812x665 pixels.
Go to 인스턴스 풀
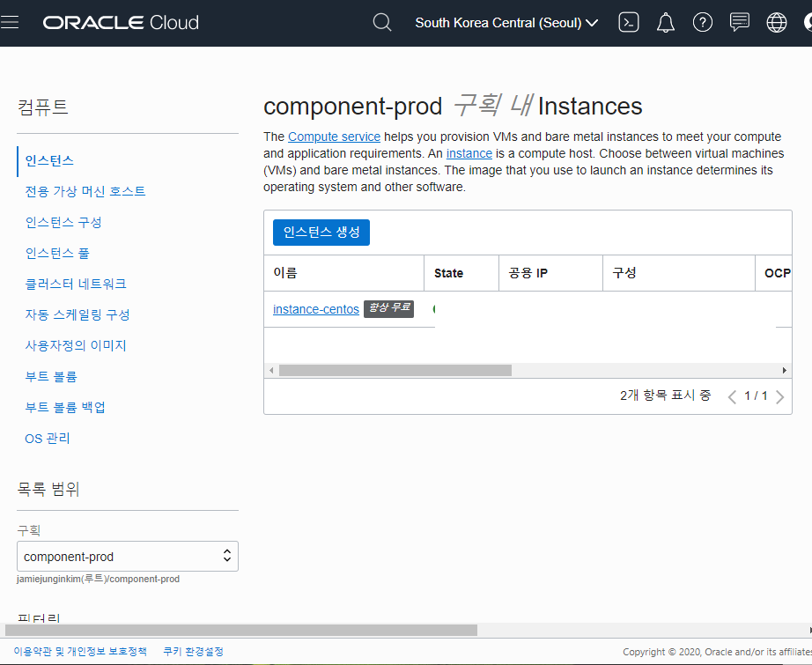click(57, 254)
